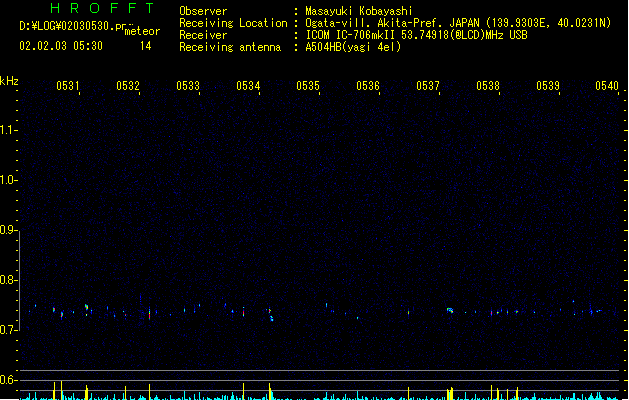Click time axis marker 0534
Screen dimensions: 629x400
pos(248,86)
